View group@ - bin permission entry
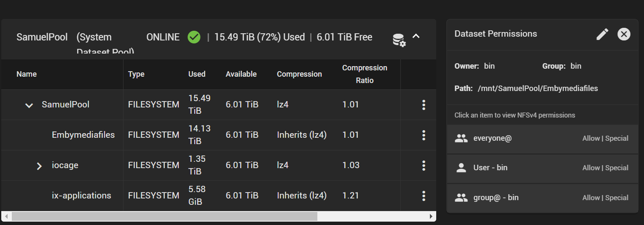 point(542,198)
